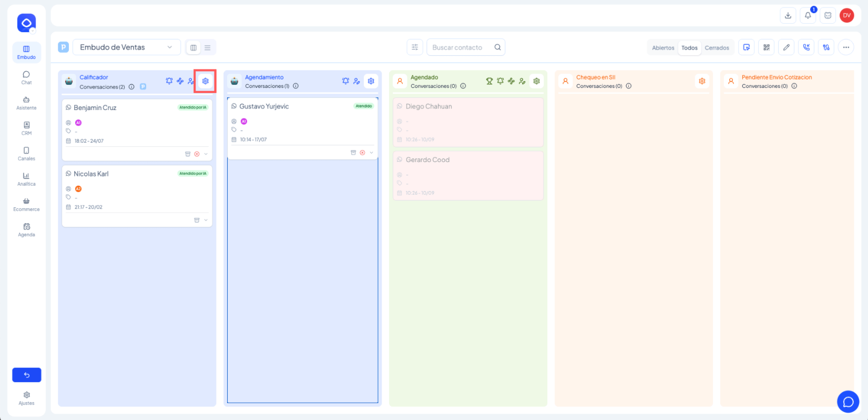The width and height of the screenshot is (868, 420).
Task: Open settings gear for Calificador stage
Action: pos(206,81)
